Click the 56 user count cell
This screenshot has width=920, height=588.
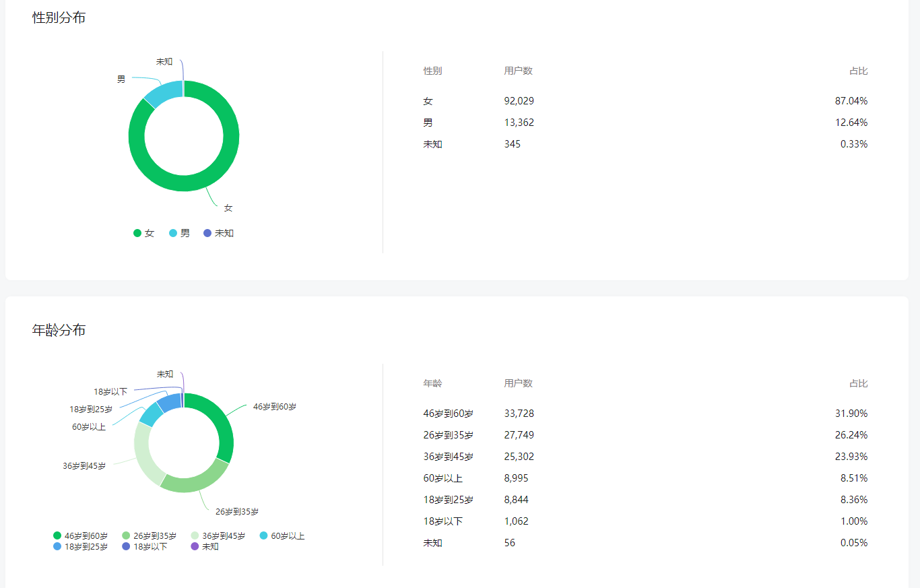coord(509,543)
